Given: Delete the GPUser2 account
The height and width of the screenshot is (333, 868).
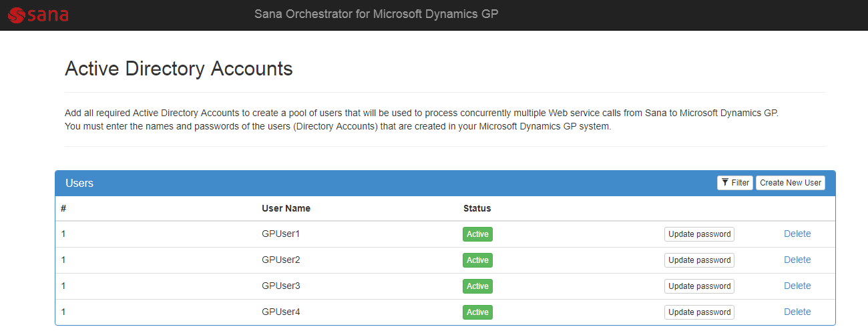Looking at the screenshot, I should (797, 260).
